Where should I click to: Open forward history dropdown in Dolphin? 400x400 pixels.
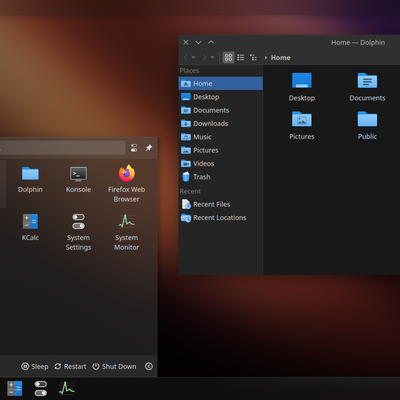pos(212,58)
